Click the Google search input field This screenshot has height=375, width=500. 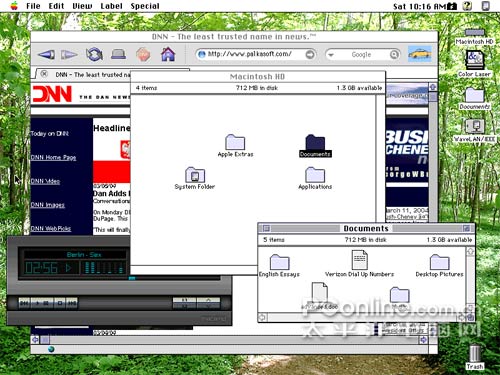coord(362,54)
